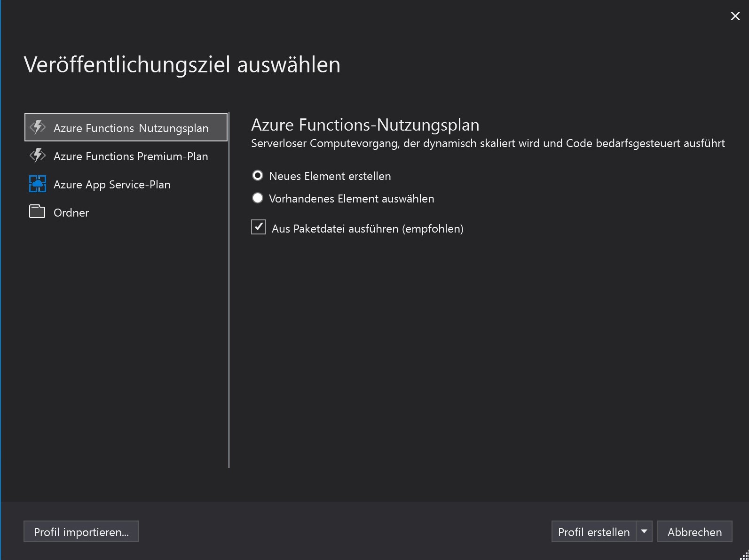Click the 'Neues Element erstellen' label text
Image resolution: width=749 pixels, height=560 pixels.
(x=330, y=176)
